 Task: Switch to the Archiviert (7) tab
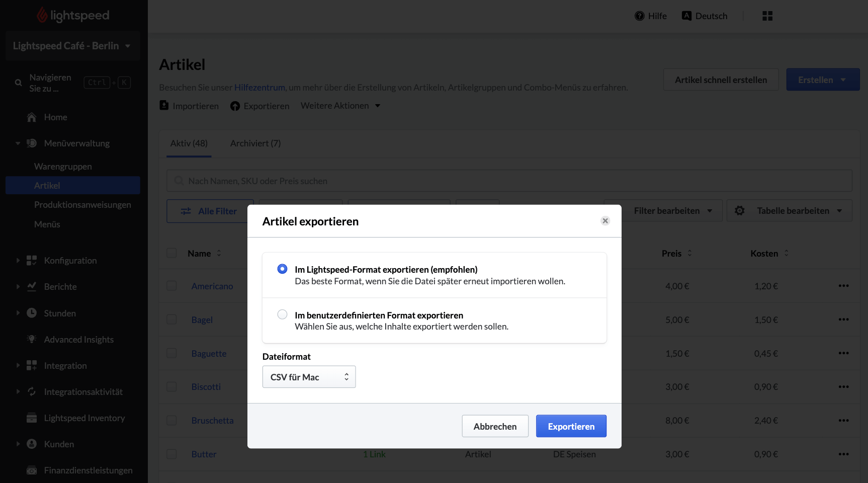click(x=255, y=143)
